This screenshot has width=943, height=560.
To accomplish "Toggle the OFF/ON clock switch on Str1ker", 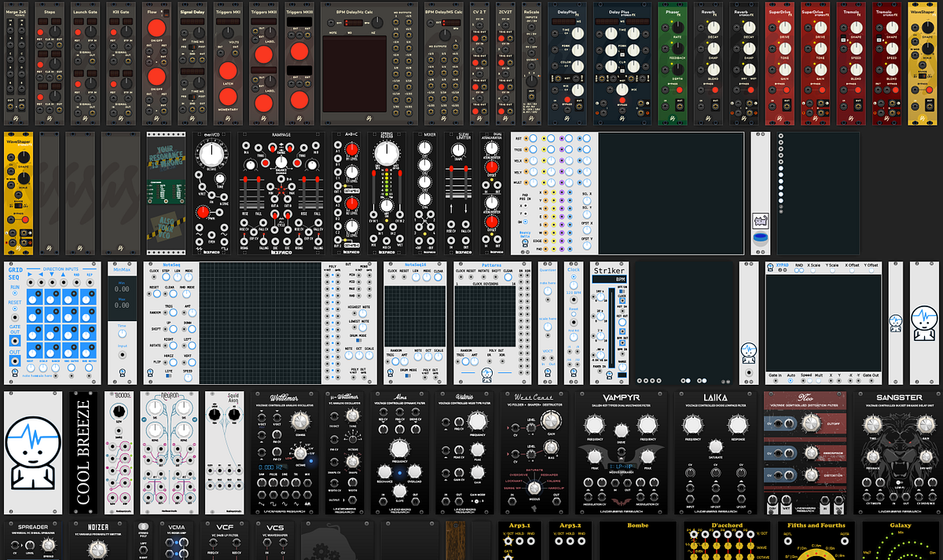I will 622,291.
